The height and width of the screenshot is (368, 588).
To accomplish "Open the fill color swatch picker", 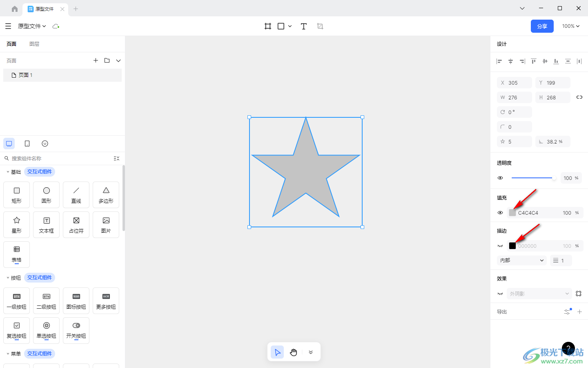I will pyautogui.click(x=512, y=213).
